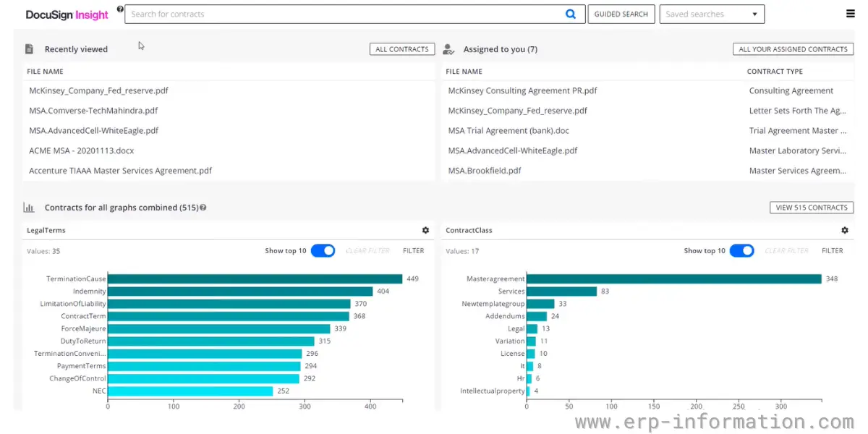Click the Guided Search button
The height and width of the screenshot is (434, 868).
621,14
